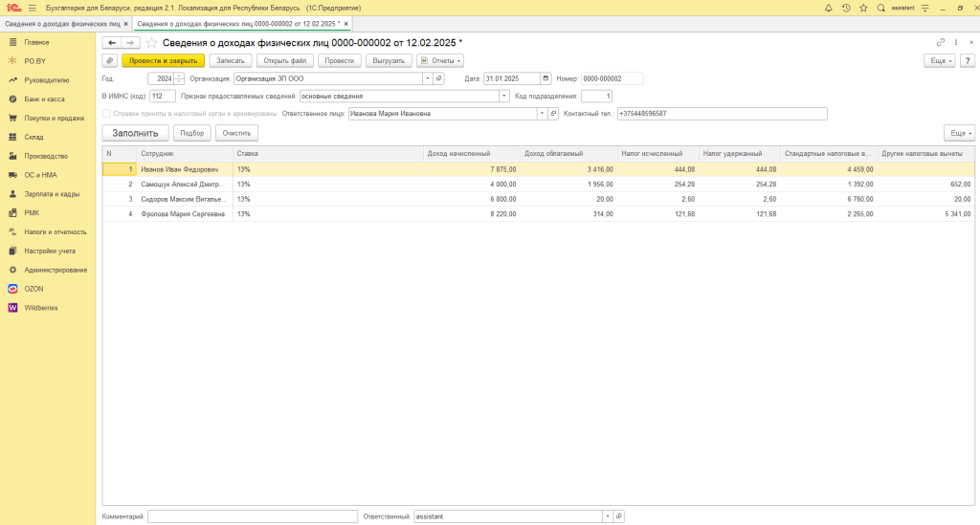Screen dimensions: 980x525
Task: Click the paperclip attachments icon
Action: click(109, 61)
